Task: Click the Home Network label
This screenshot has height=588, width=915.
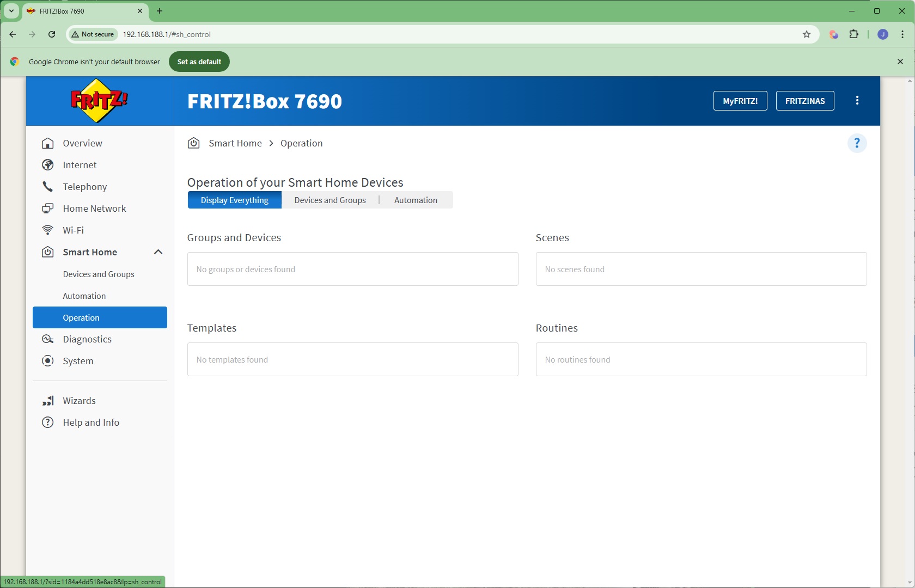Action: pos(94,209)
